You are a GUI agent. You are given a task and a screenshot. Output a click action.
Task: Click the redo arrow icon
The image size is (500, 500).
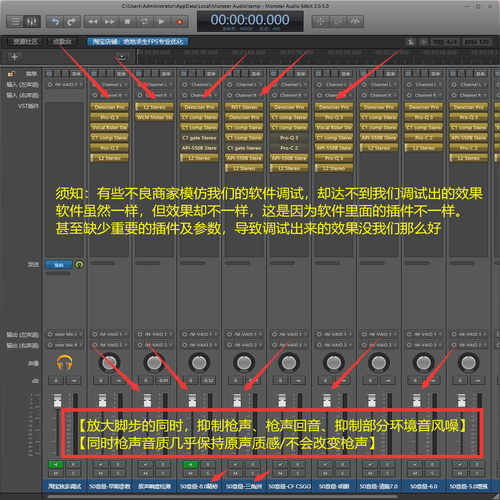[x=71, y=22]
